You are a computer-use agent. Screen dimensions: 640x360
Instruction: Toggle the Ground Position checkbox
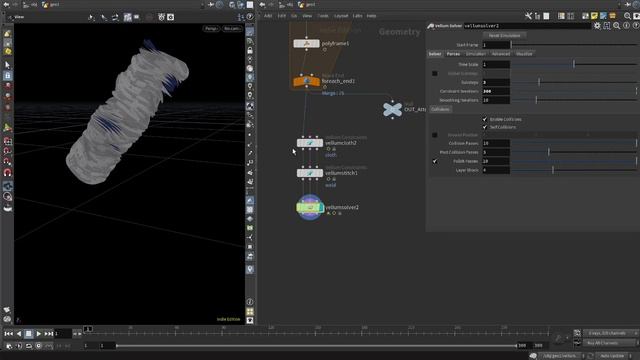435,135
